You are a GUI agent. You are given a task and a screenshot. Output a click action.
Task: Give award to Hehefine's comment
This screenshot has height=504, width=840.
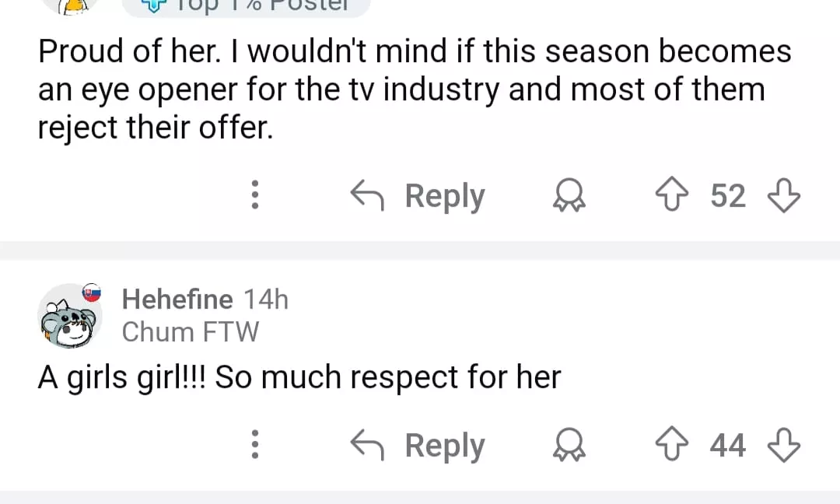pos(569,446)
